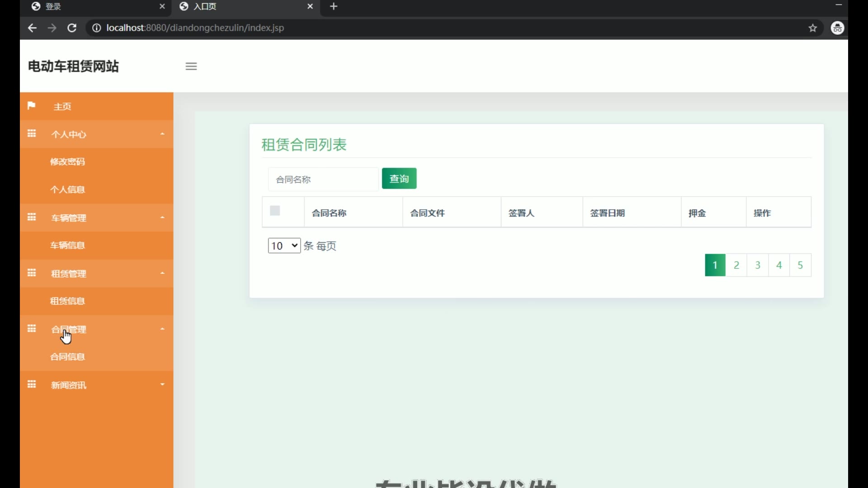Go to page 3 of pagination
Viewport: 868px width, 488px height.
(x=758, y=265)
